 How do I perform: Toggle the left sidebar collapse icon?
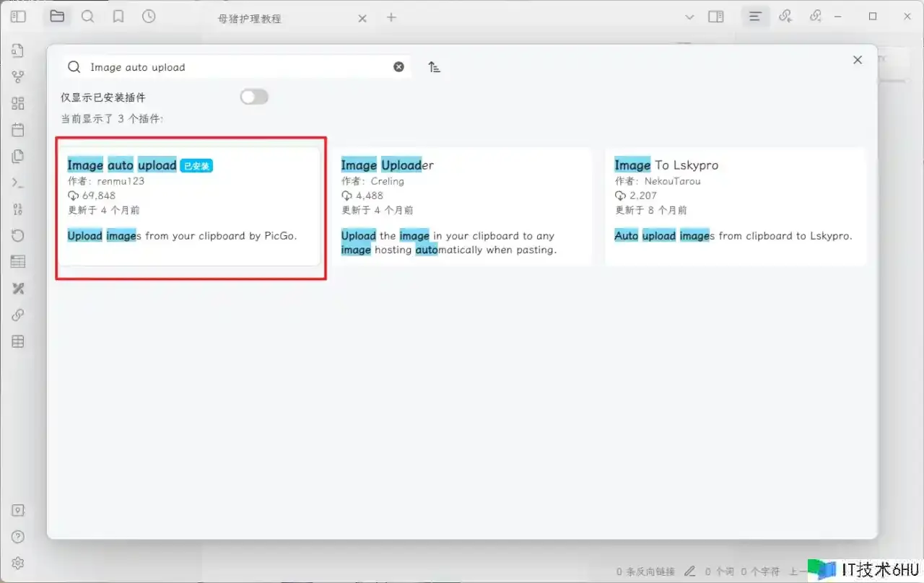pos(18,17)
